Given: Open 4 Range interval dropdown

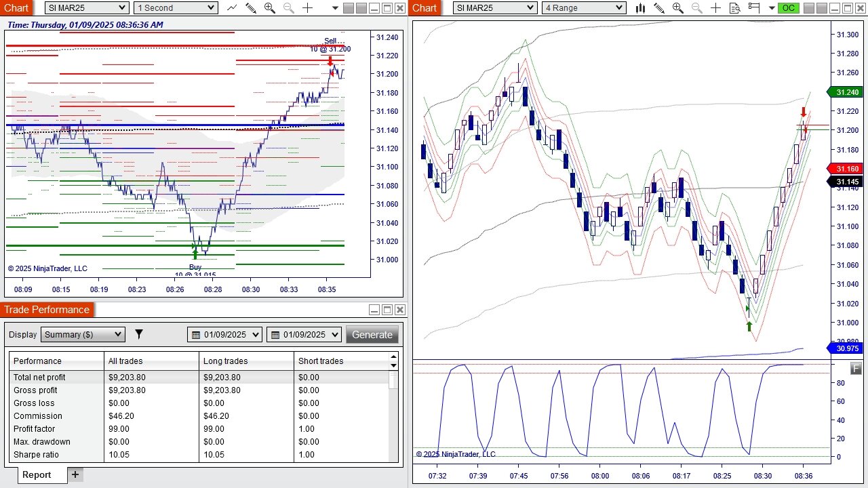Looking at the screenshot, I should pyautogui.click(x=584, y=8).
